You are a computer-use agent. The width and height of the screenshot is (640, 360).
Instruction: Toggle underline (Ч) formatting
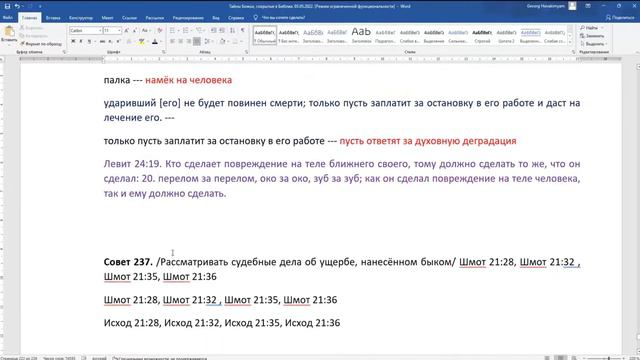[x=89, y=41]
